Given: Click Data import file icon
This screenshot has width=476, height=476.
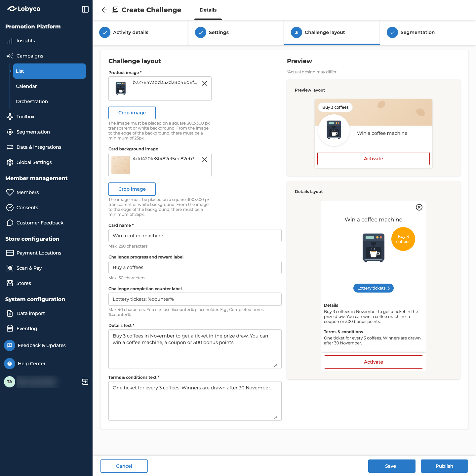Looking at the screenshot, I should pos(10,313).
